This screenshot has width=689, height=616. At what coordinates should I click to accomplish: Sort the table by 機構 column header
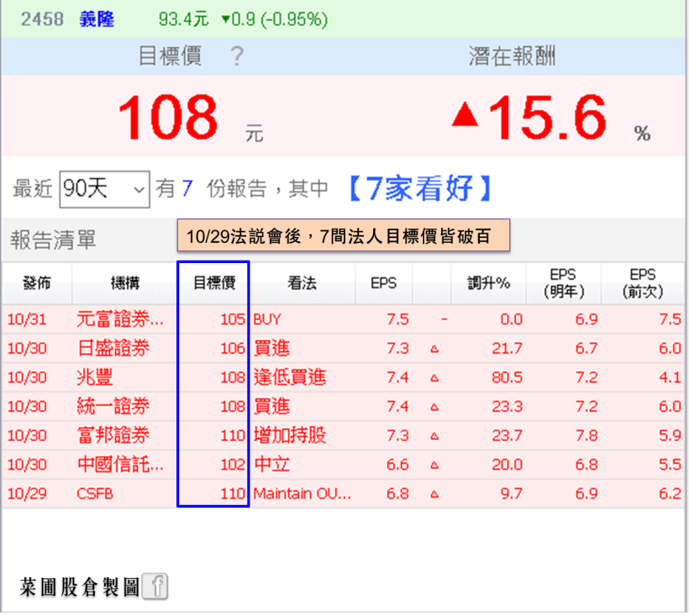pos(125,283)
